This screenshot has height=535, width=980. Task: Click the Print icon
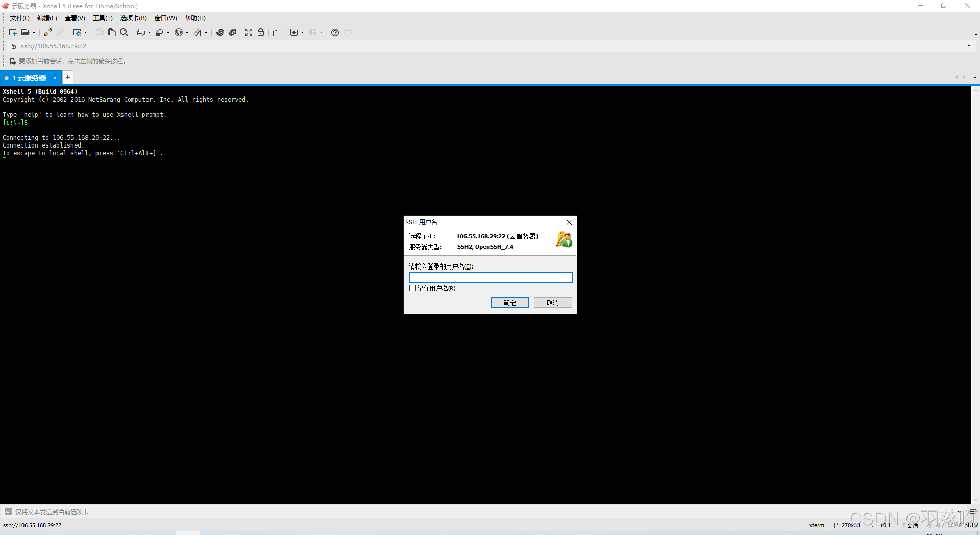[x=140, y=32]
